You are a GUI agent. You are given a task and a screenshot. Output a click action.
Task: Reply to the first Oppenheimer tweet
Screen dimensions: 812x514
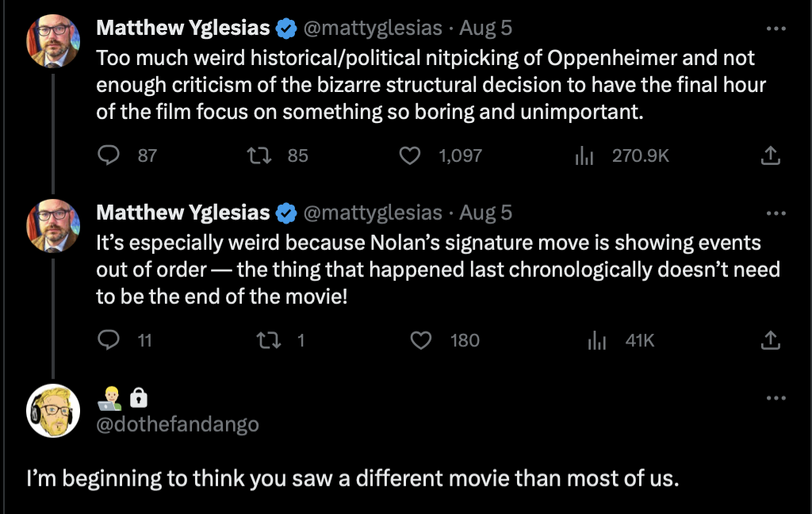coord(108,156)
